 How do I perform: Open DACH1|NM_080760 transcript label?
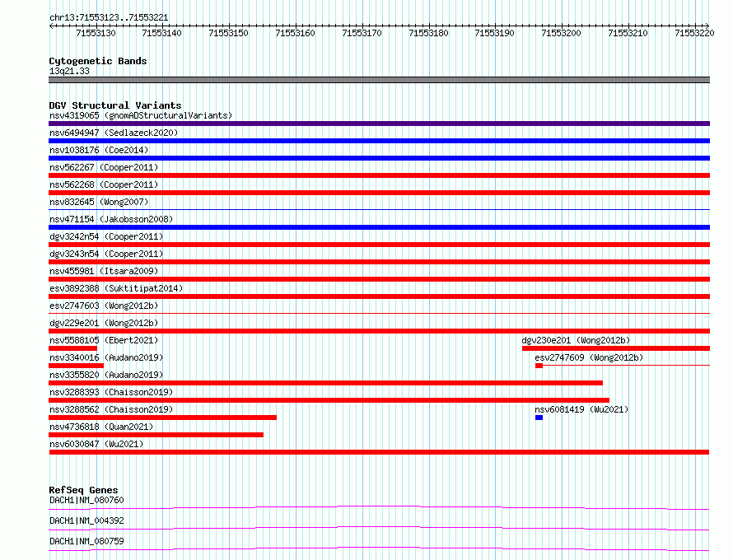click(86, 500)
